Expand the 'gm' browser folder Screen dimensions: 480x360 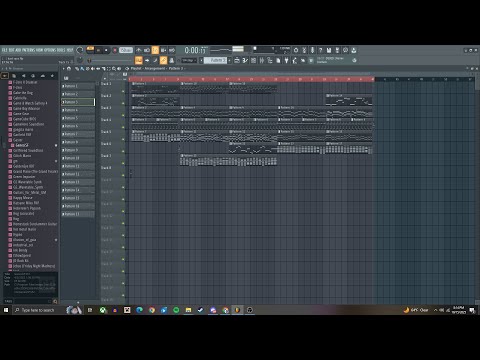[15, 161]
